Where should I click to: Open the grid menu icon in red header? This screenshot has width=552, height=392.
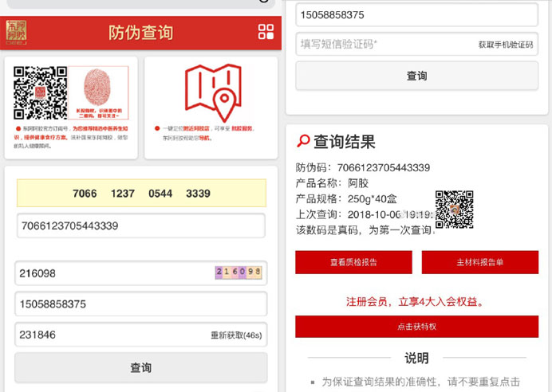click(266, 32)
